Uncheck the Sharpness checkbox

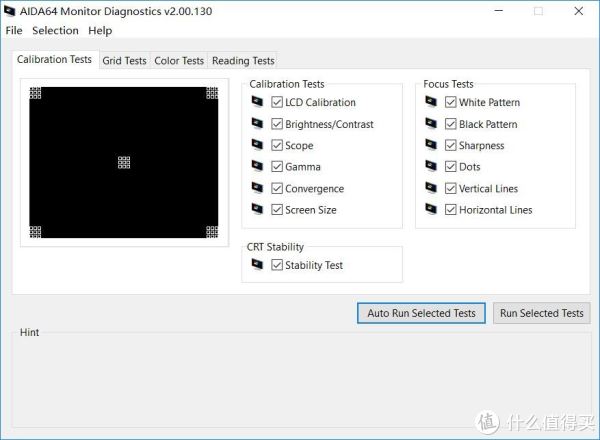(x=450, y=145)
